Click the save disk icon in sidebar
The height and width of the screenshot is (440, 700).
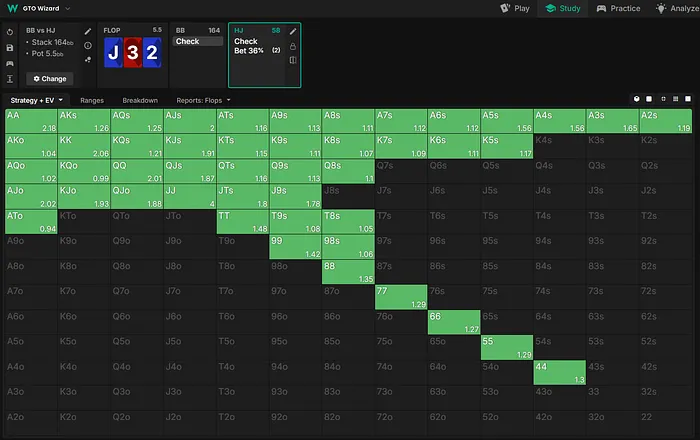tap(9, 47)
